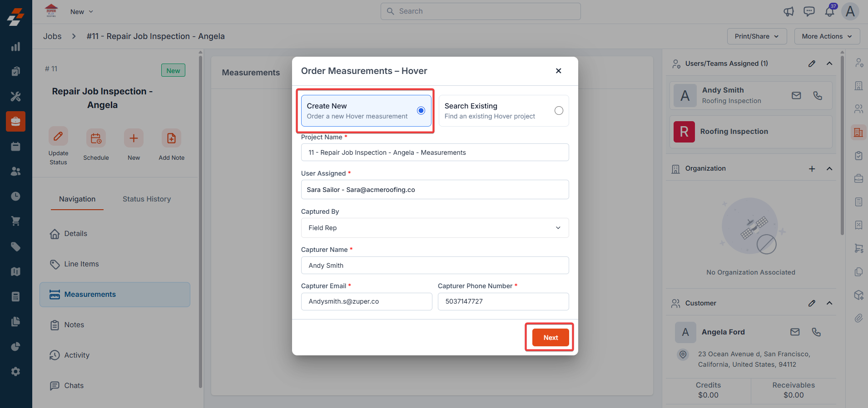Click the Roofing Inspection team card

coord(751,132)
